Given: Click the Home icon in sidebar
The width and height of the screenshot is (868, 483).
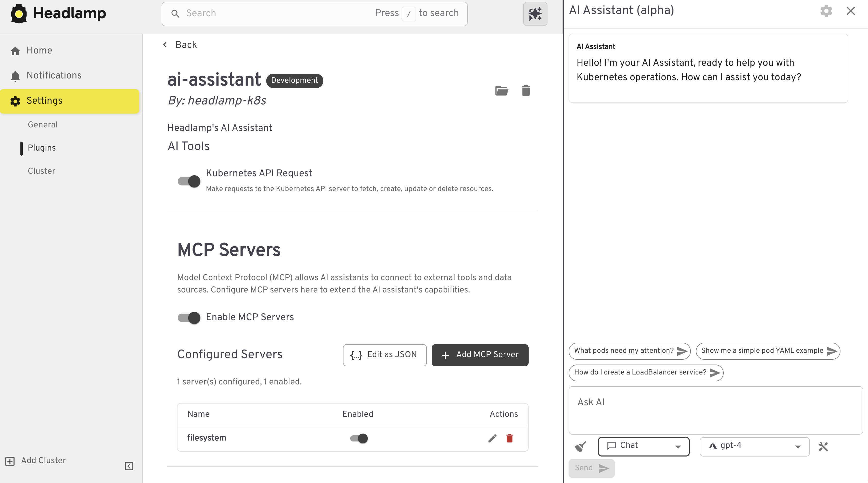Looking at the screenshot, I should [15, 51].
